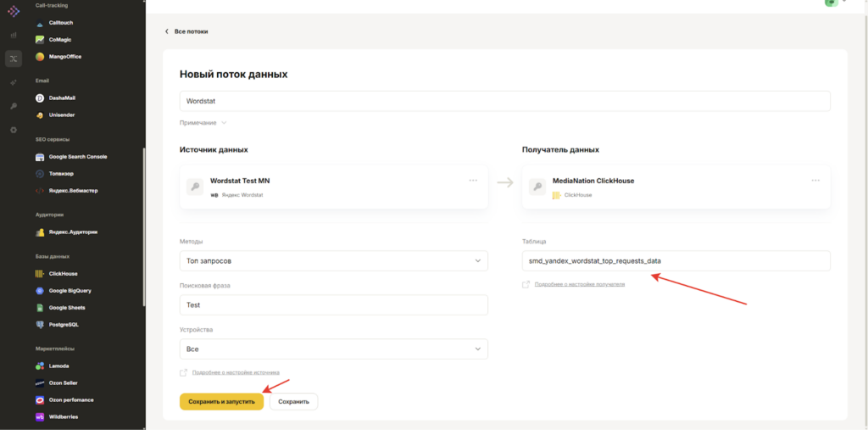The image size is (868, 430).
Task: Open three-dots menu on MediaNation ClickHouse card
Action: click(x=815, y=181)
